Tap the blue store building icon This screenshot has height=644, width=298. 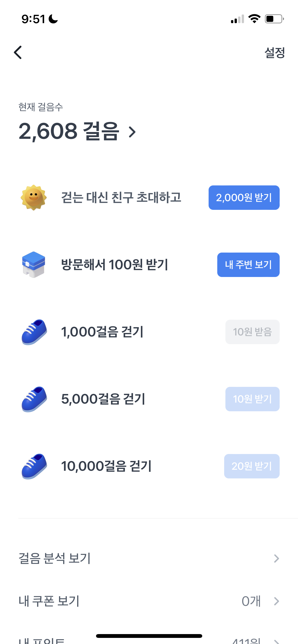point(34,265)
